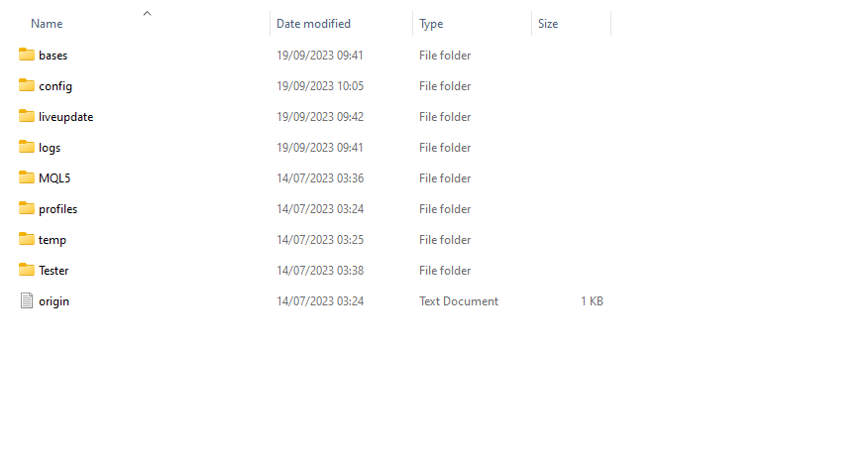Click the liveupdate folder icon
Image resolution: width=868 pixels, height=467 pixels.
pos(27,116)
